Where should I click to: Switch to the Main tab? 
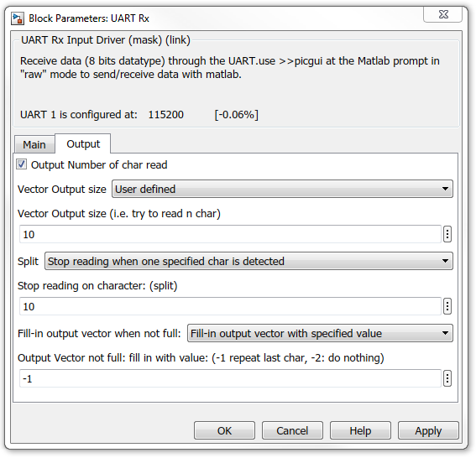[34, 144]
